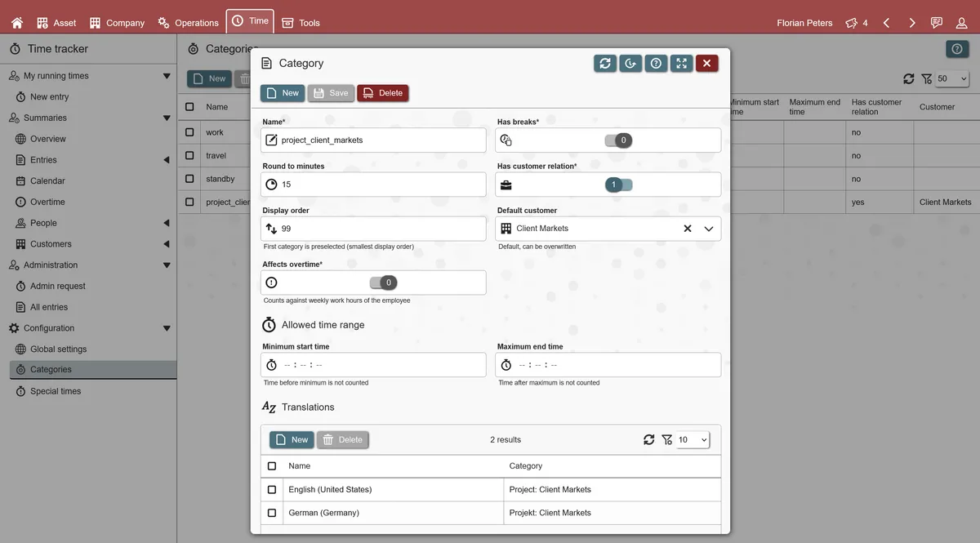980x543 pixels.
Task: Toggle the Affects overtime switch
Action: [383, 283]
